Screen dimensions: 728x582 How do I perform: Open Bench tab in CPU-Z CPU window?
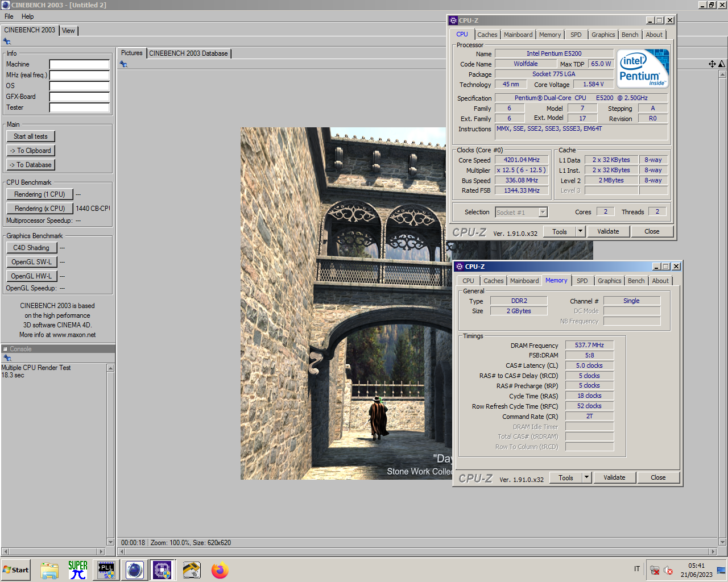[630, 35]
